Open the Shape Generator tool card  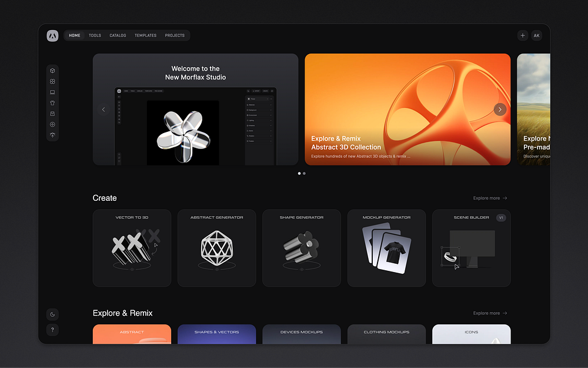tap(302, 248)
